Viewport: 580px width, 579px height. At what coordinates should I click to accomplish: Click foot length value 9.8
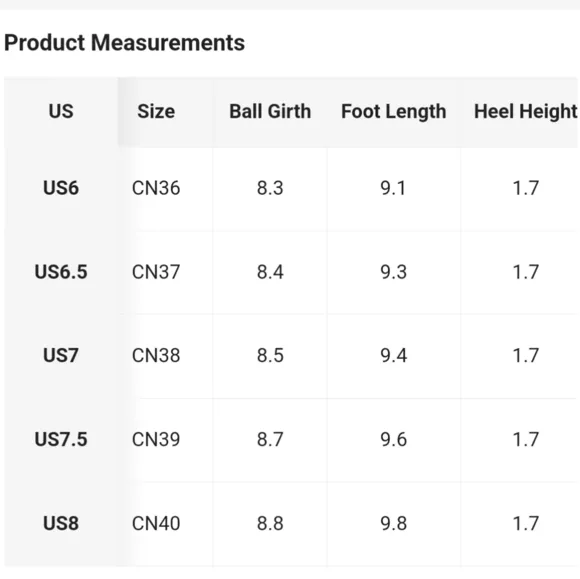394,524
